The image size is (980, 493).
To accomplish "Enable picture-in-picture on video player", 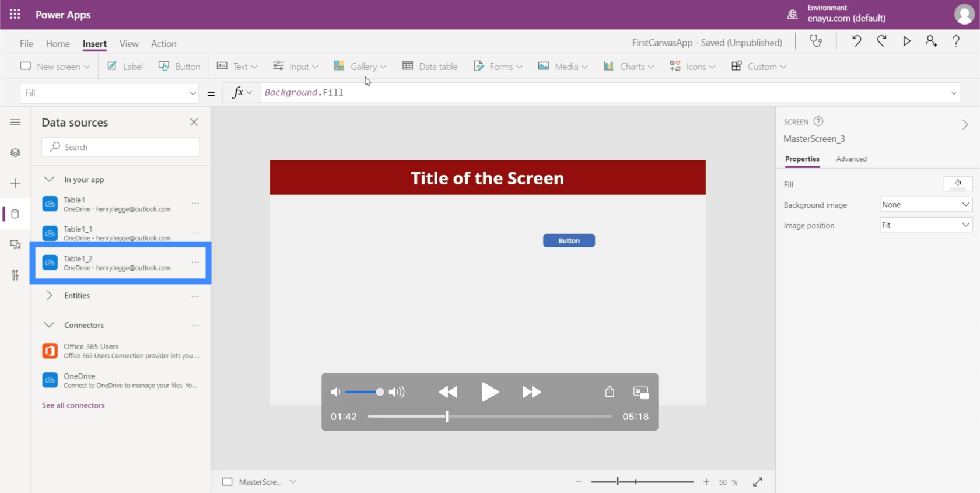I will [x=641, y=393].
